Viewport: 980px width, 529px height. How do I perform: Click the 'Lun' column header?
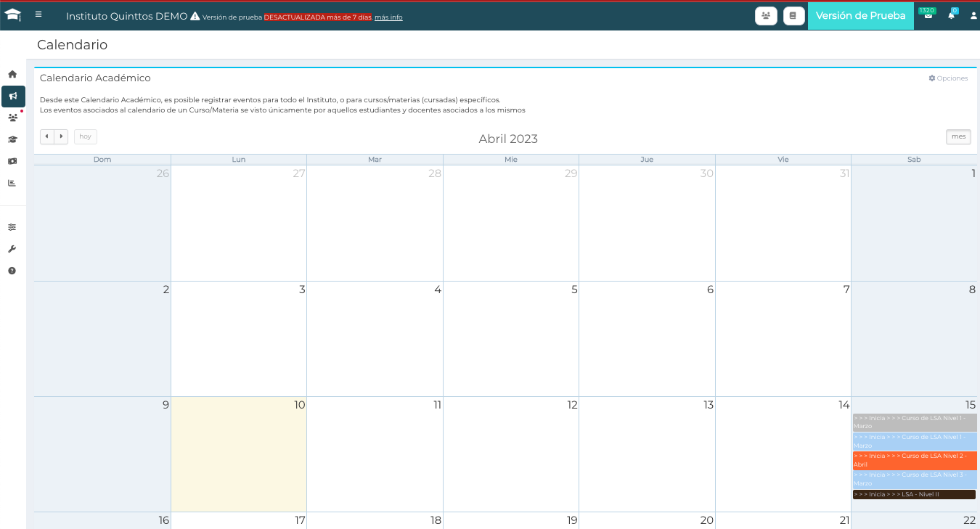[x=239, y=160]
